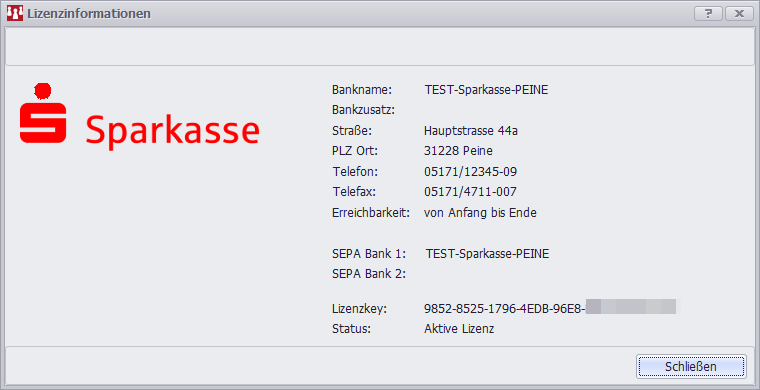The image size is (760, 390).
Task: Close the Lizenzinformationen dialog with X
Action: click(739, 14)
